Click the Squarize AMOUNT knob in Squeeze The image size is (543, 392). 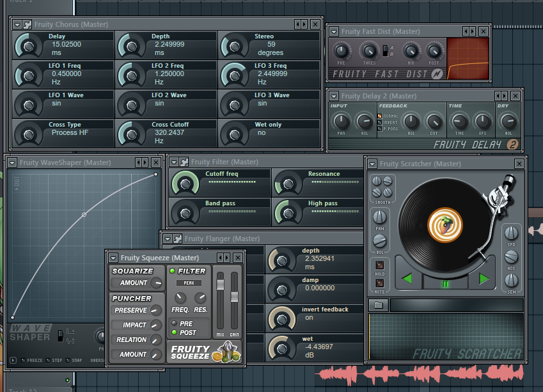coord(157,283)
